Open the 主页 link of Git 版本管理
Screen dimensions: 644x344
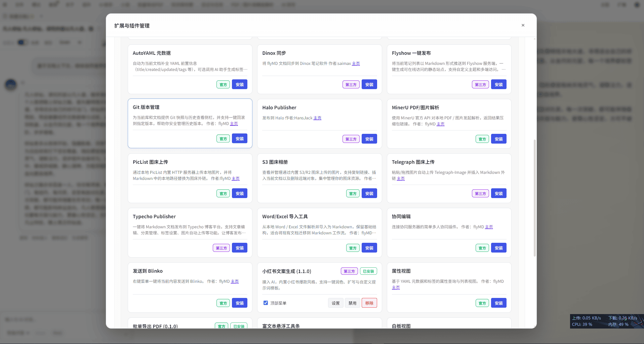234,124
